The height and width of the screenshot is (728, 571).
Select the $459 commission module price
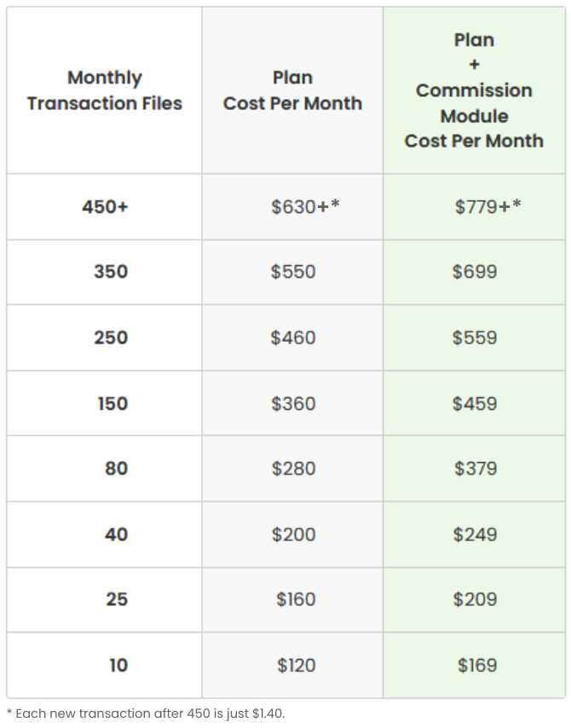(x=475, y=403)
